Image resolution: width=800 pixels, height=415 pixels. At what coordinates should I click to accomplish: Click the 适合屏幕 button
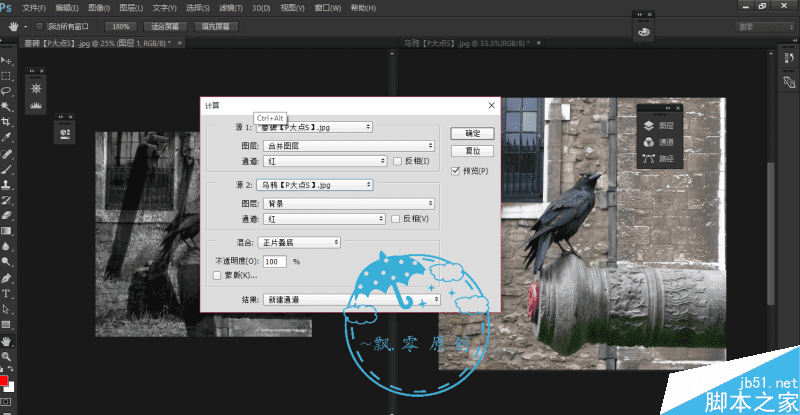click(x=165, y=27)
